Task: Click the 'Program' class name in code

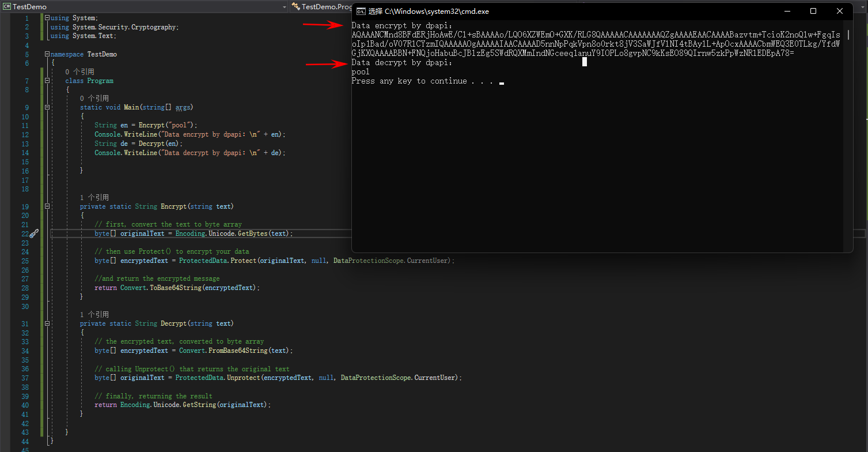Action: [100, 81]
